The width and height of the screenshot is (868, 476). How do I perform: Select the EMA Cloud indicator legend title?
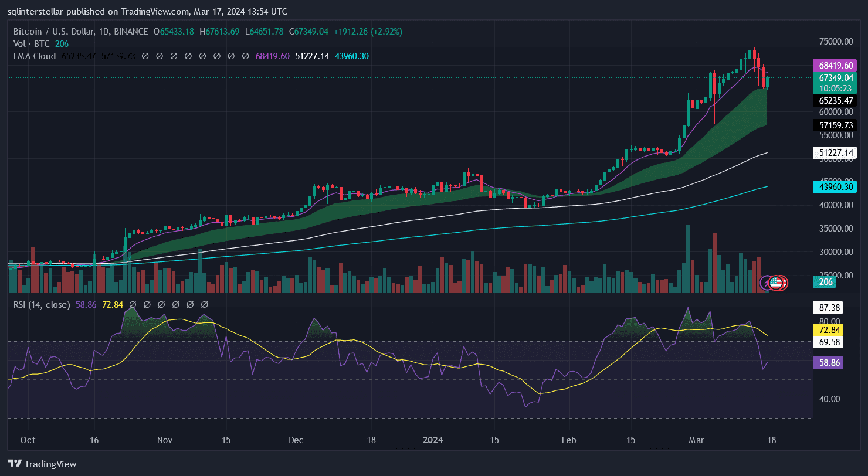click(x=35, y=56)
